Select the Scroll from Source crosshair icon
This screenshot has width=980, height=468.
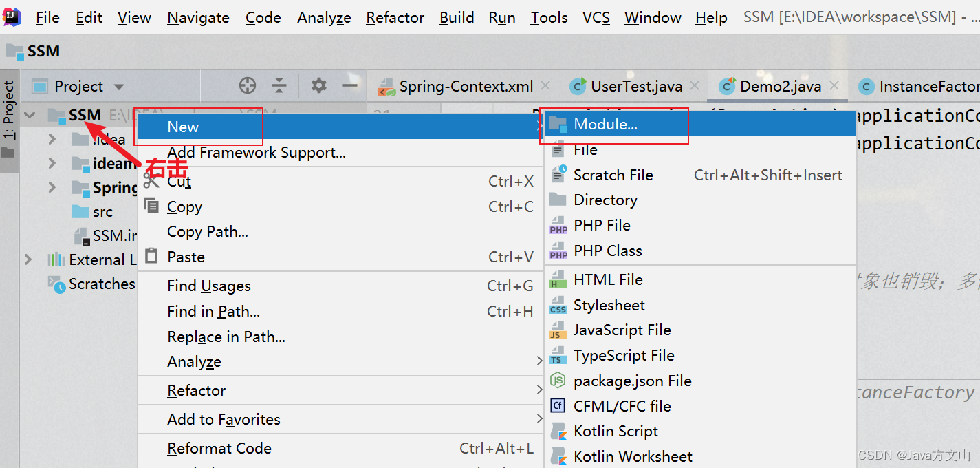pyautogui.click(x=246, y=85)
